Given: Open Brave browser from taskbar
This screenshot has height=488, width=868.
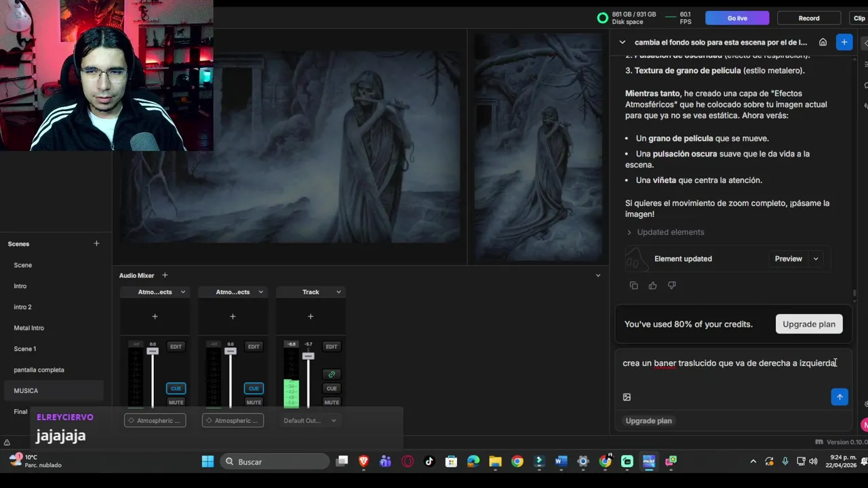Looking at the screenshot, I should pyautogui.click(x=363, y=462).
